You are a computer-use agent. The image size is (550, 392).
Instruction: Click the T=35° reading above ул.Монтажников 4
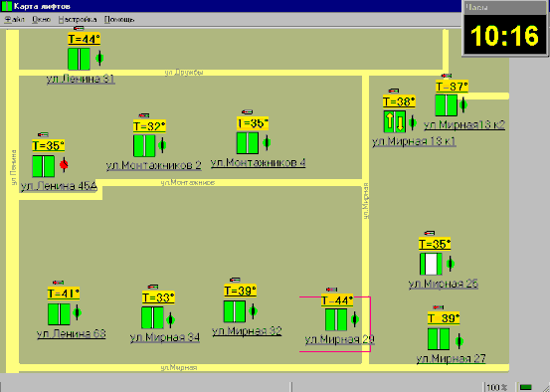point(253,123)
